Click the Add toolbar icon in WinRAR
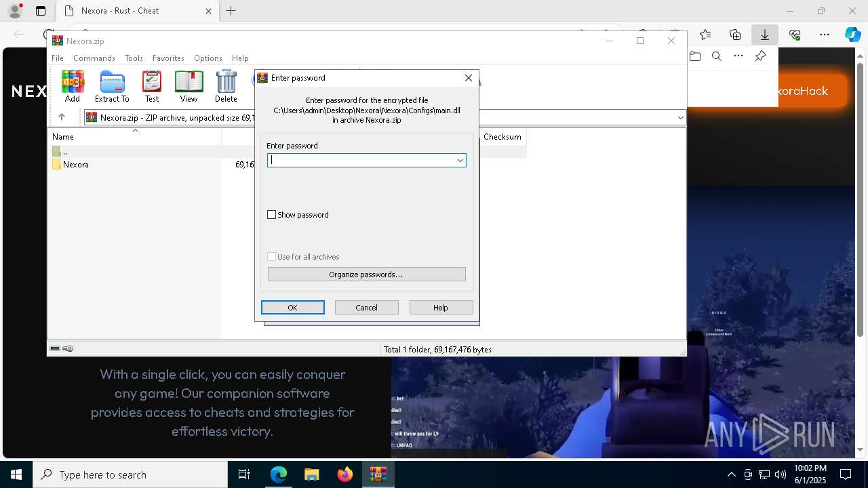The width and height of the screenshot is (868, 488). coord(73,86)
